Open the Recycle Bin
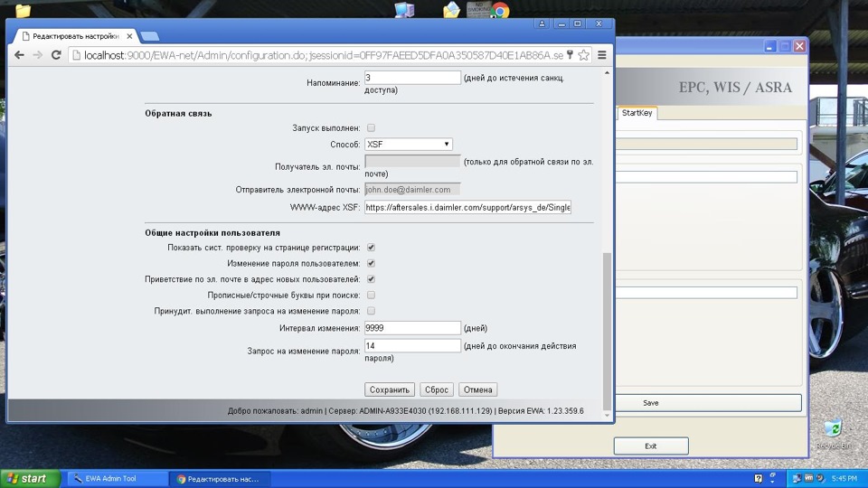The height and width of the screenshot is (488, 868). (833, 433)
